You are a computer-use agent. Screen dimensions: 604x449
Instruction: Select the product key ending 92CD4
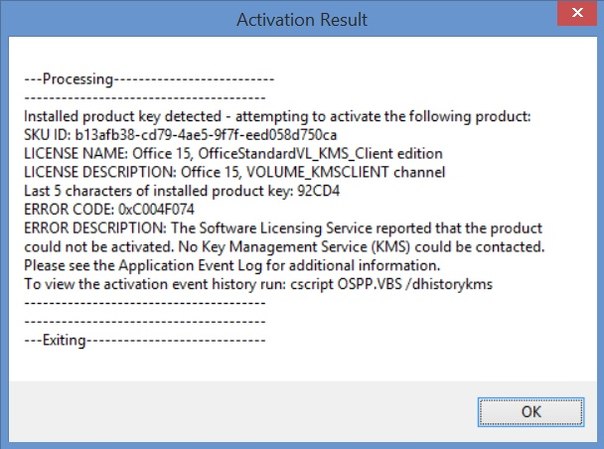[x=319, y=191]
